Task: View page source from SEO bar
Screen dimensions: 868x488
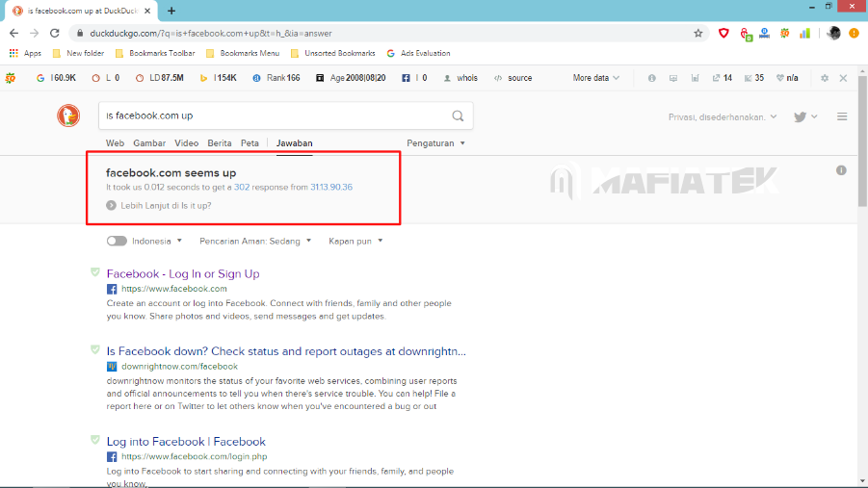Action: tap(513, 78)
